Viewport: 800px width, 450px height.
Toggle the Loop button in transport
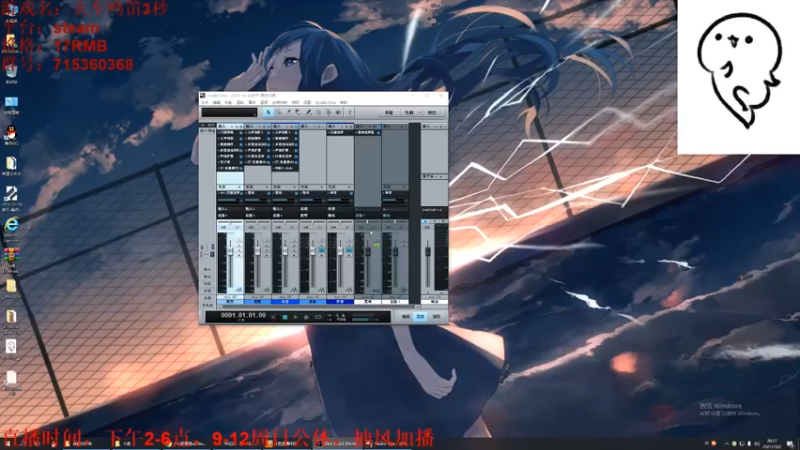pyautogui.click(x=318, y=317)
